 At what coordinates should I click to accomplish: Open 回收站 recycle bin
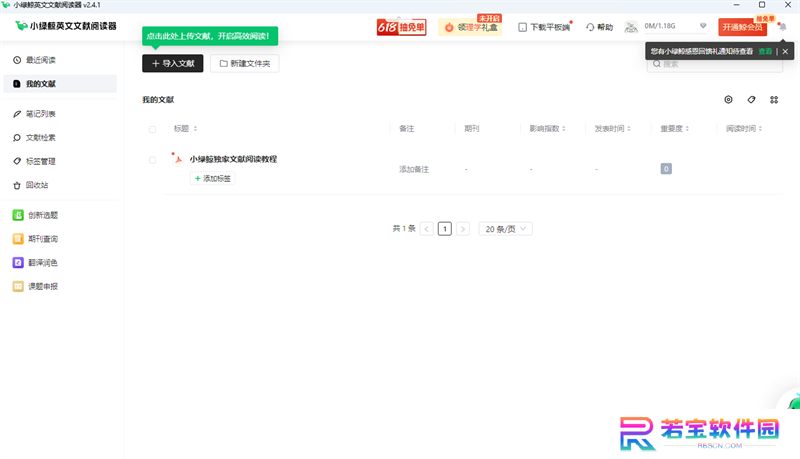coord(60,185)
